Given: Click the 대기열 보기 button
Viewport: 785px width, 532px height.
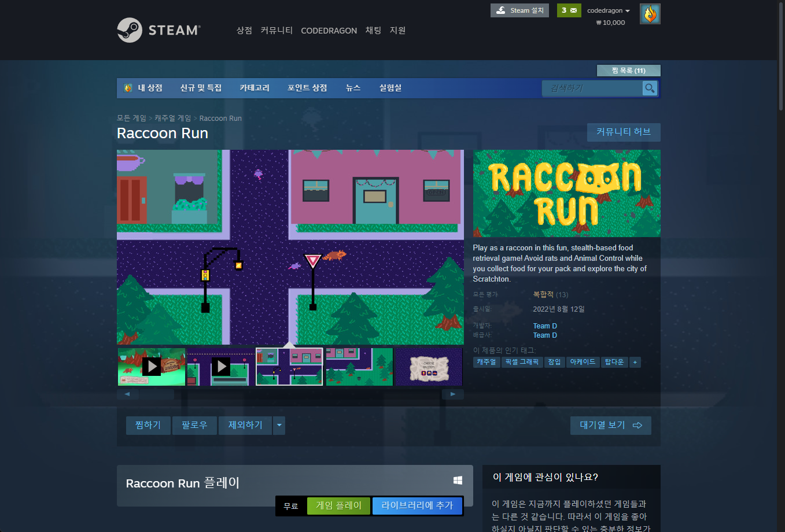Looking at the screenshot, I should pos(610,426).
